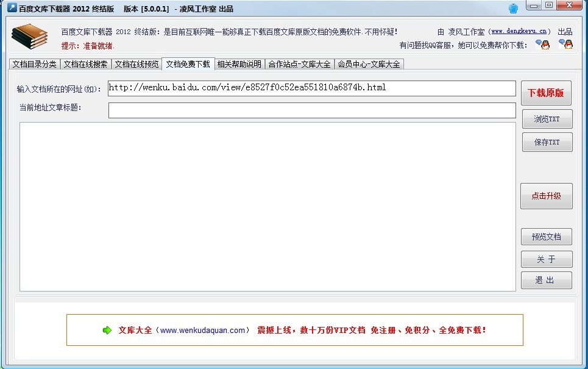The width and height of the screenshot is (588, 369).
Task: Click the green arrow in the banner
Action: (x=107, y=330)
